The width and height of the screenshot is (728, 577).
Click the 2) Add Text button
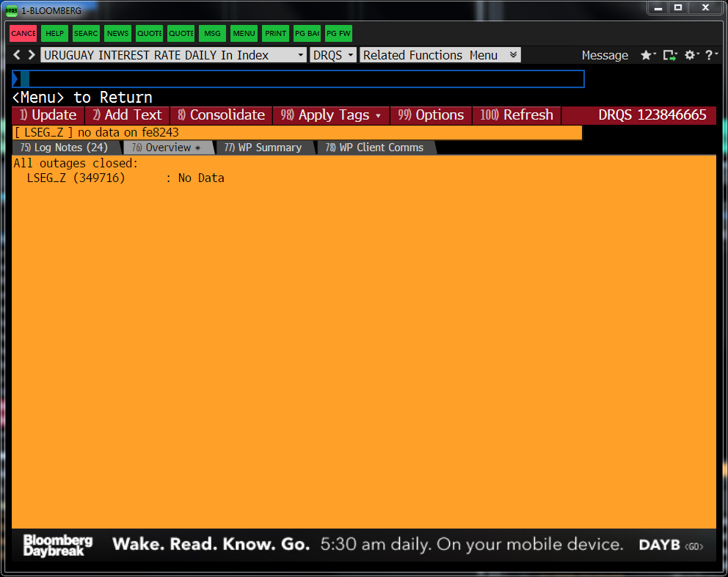(x=127, y=115)
